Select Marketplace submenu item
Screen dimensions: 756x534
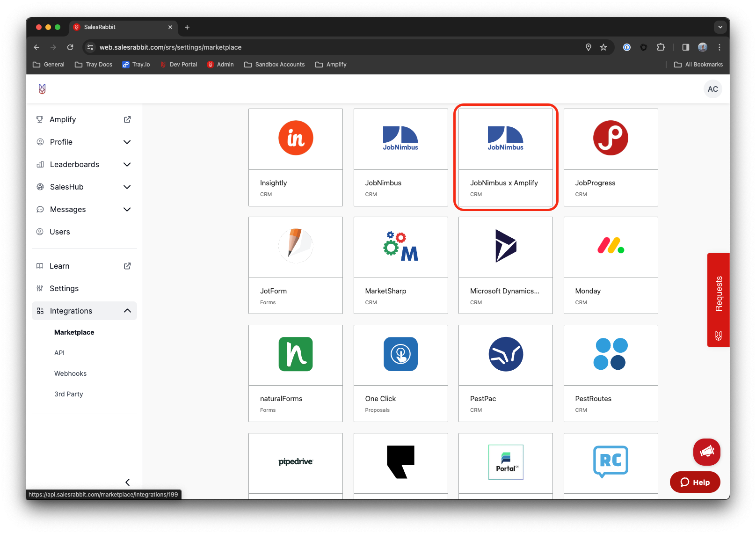tap(74, 332)
